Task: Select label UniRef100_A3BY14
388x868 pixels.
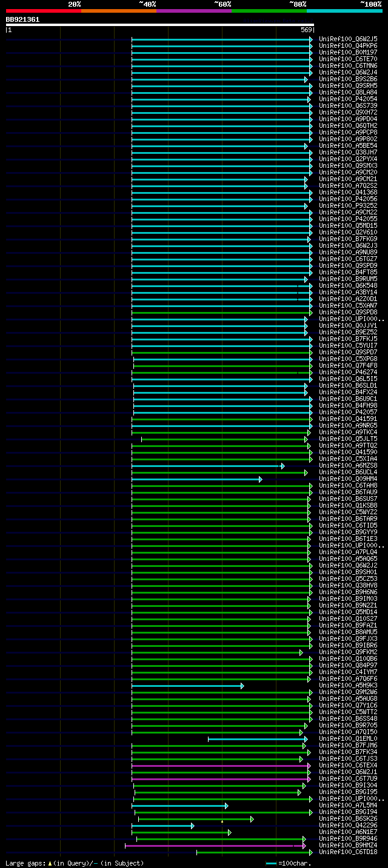Action: pos(348,292)
